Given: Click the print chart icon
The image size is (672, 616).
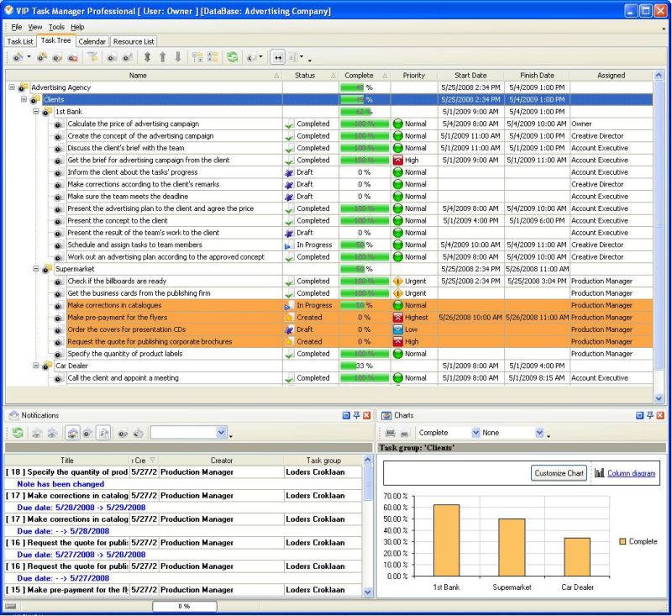Looking at the screenshot, I should pos(390,433).
